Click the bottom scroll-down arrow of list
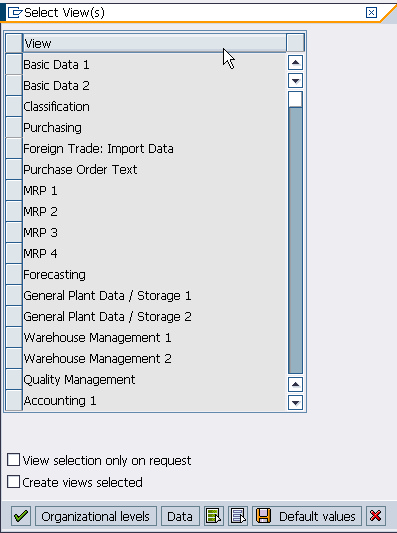 pos(295,403)
